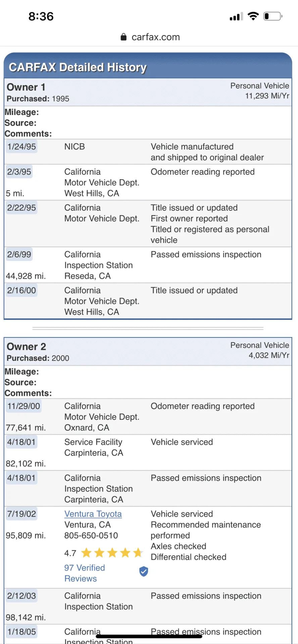
Task: Tap the 2/6/99 date badge
Action: (19, 254)
